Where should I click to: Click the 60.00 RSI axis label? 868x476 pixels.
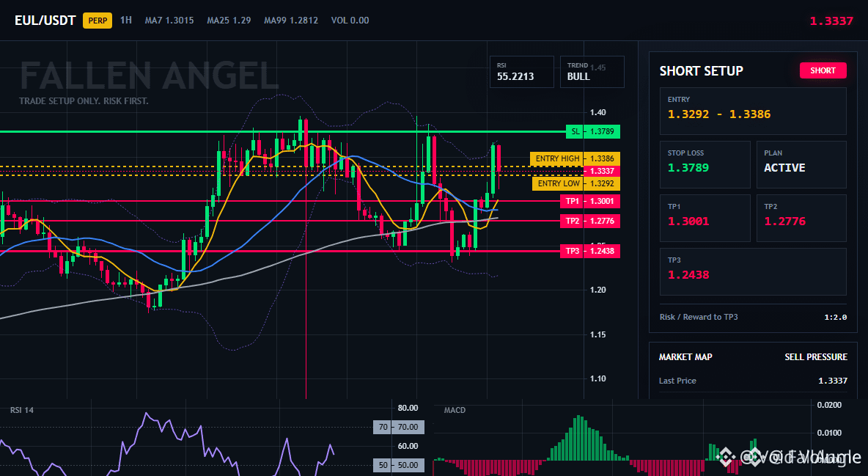tap(408, 446)
